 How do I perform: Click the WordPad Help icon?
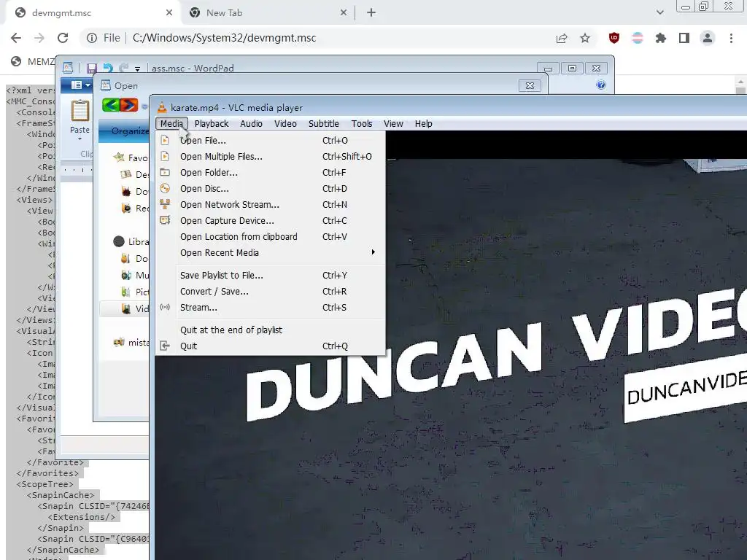tap(601, 85)
